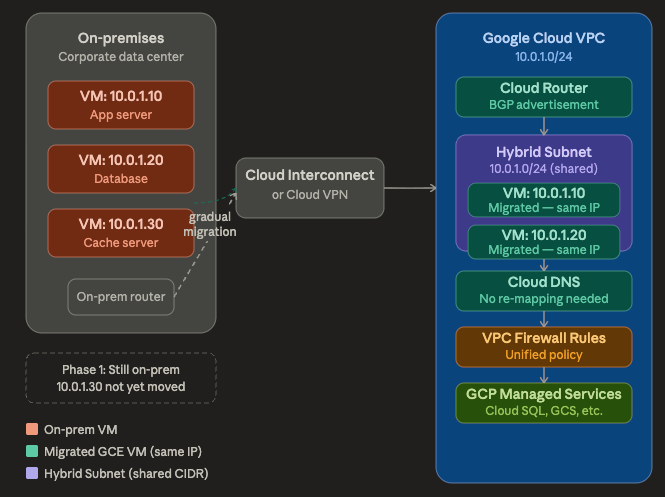The width and height of the screenshot is (665, 497).
Task: Click the '10.0.1.0/24' text under Google Cloud VPC
Action: pos(544,57)
